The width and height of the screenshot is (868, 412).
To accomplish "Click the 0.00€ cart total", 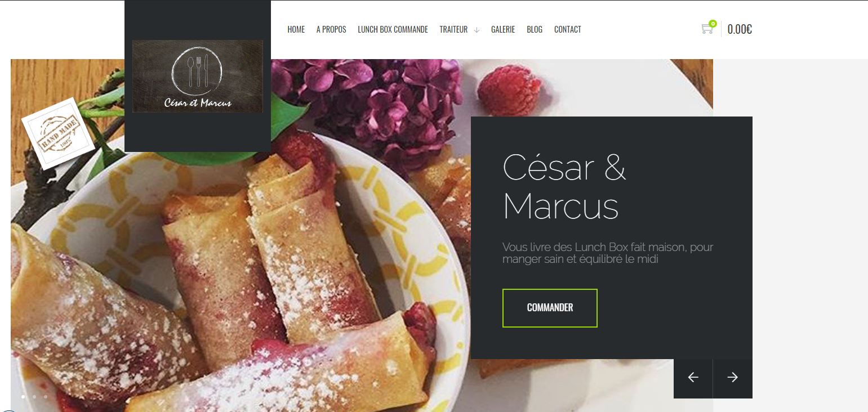I will [x=740, y=29].
